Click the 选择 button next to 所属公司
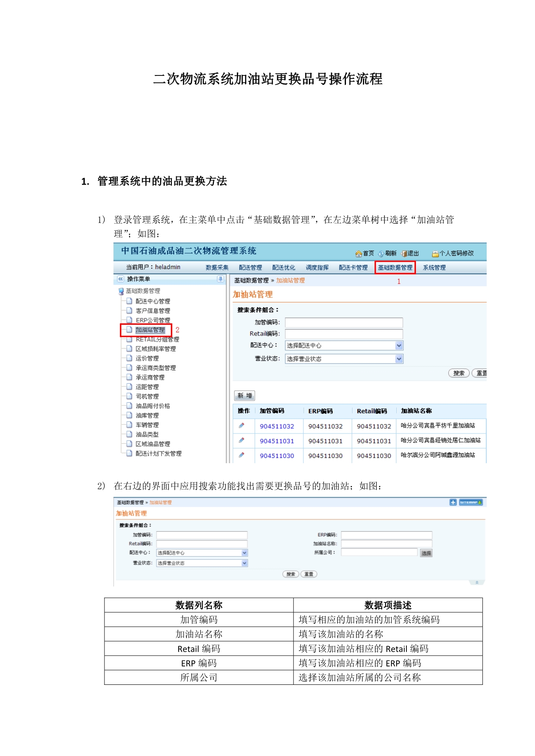The image size is (535, 756). tap(426, 553)
